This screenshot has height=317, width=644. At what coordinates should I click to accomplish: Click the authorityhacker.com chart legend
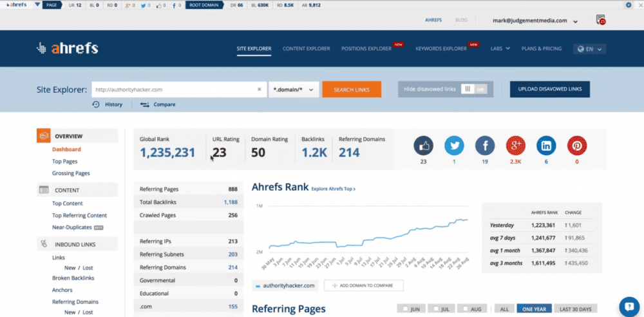[x=285, y=285]
